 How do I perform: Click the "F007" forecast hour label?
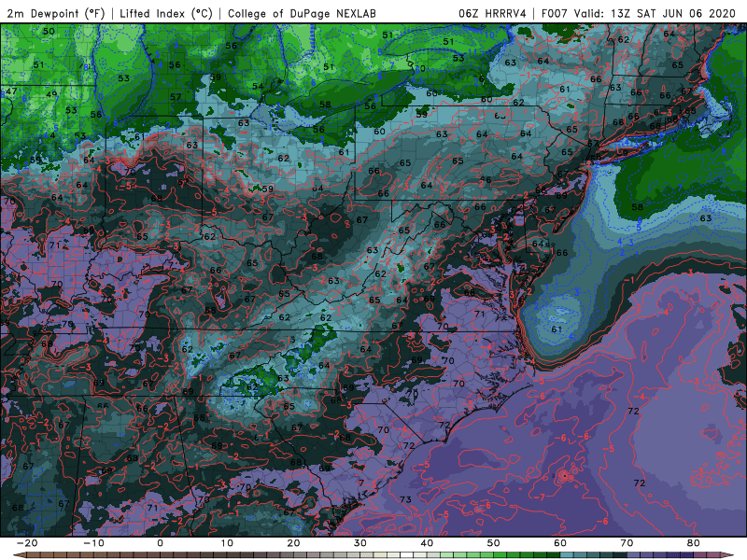point(555,13)
